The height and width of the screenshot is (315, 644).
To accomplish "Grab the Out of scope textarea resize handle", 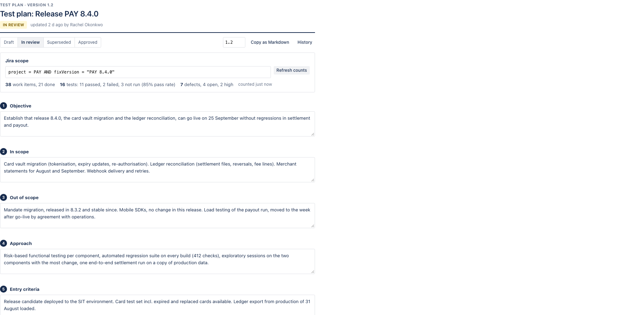I will [x=313, y=226].
